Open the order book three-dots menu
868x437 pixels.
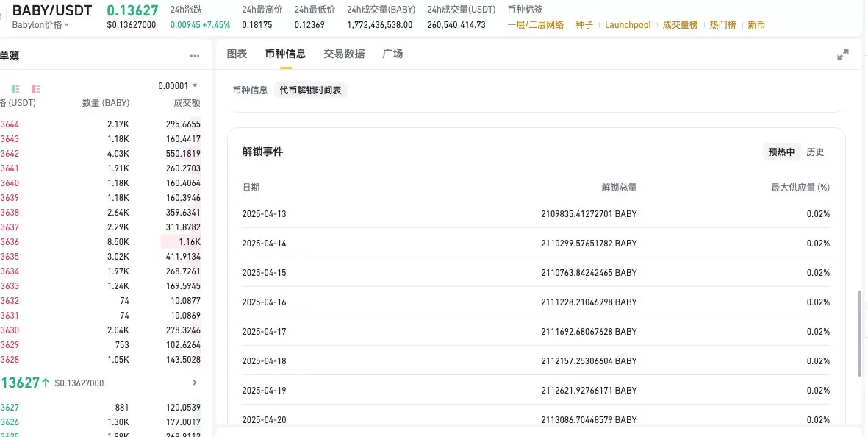tap(194, 56)
